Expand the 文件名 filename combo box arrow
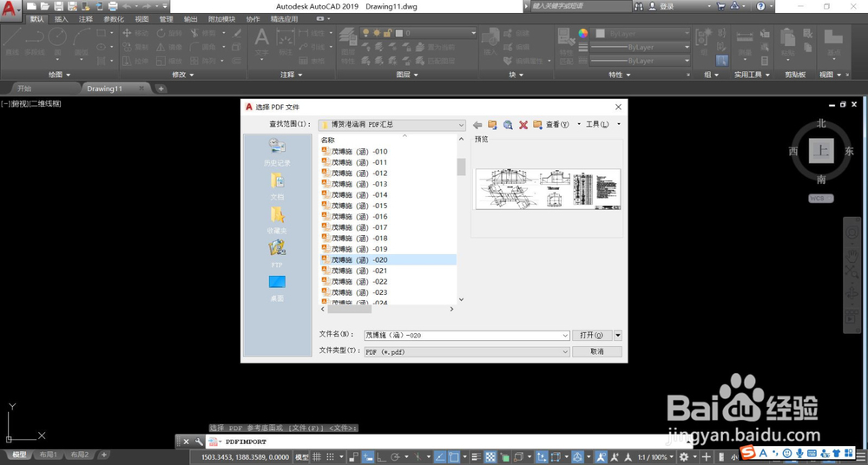The height and width of the screenshot is (465, 868). (565, 336)
